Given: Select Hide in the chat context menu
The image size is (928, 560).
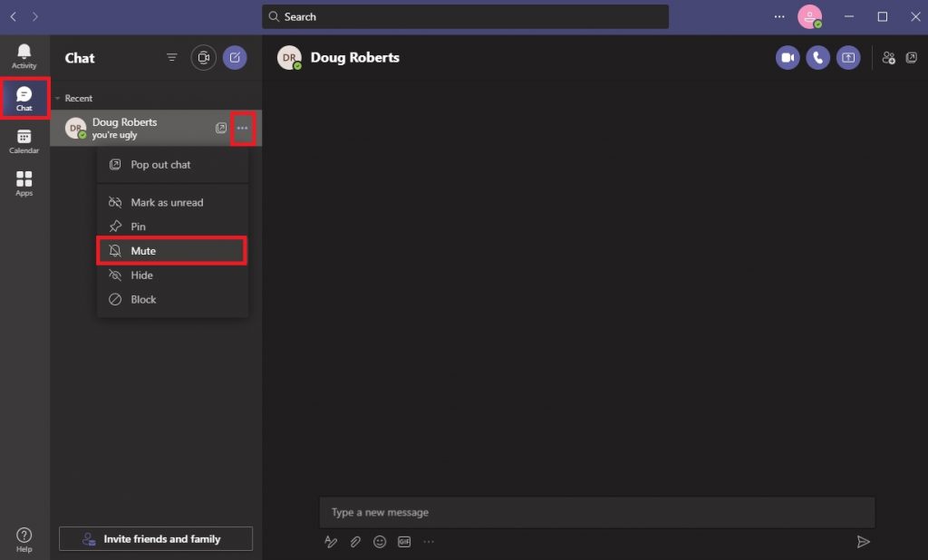Looking at the screenshot, I should pos(173,275).
